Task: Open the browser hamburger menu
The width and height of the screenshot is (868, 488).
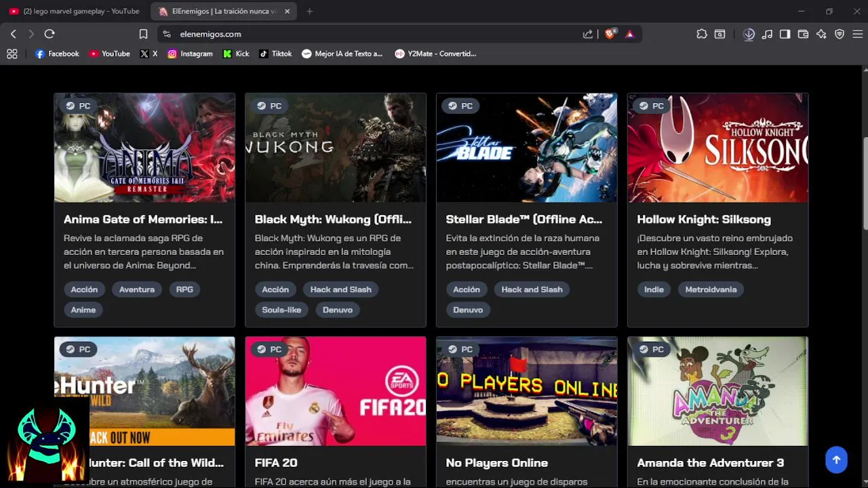Action: (x=857, y=34)
